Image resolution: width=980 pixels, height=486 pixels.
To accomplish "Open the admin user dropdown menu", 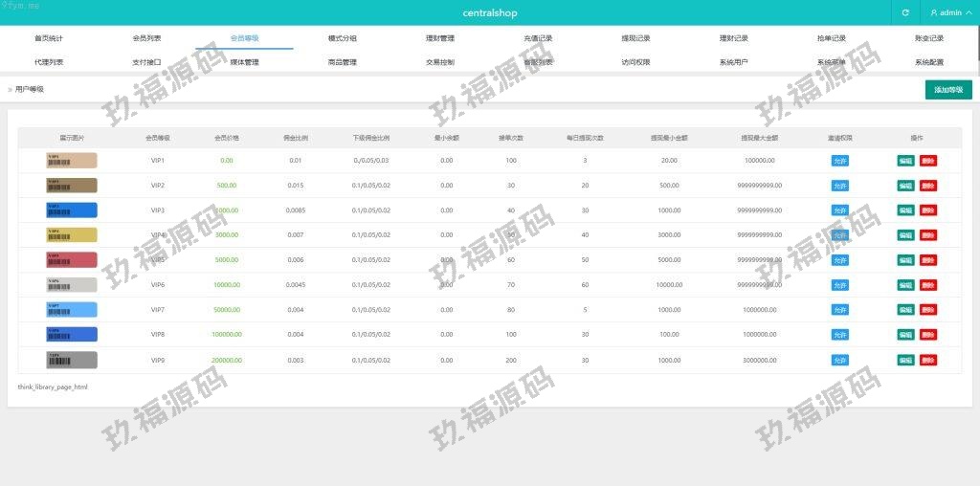I will pyautogui.click(x=950, y=12).
